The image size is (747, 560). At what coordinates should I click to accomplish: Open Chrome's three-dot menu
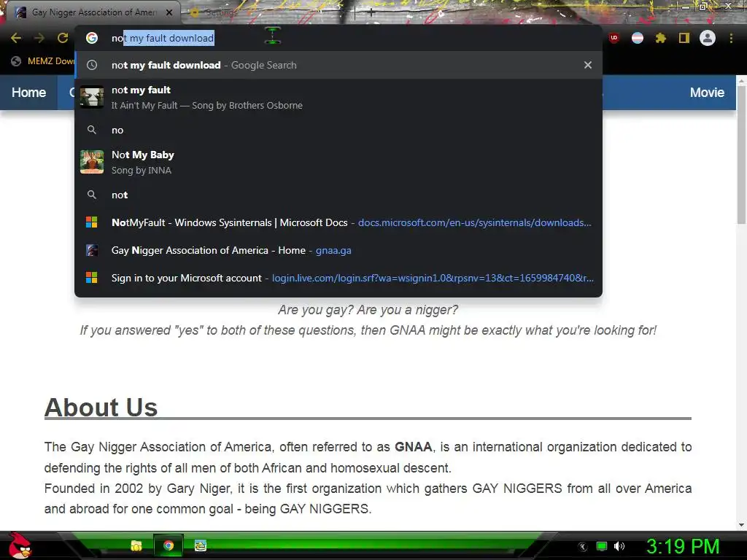point(731,38)
